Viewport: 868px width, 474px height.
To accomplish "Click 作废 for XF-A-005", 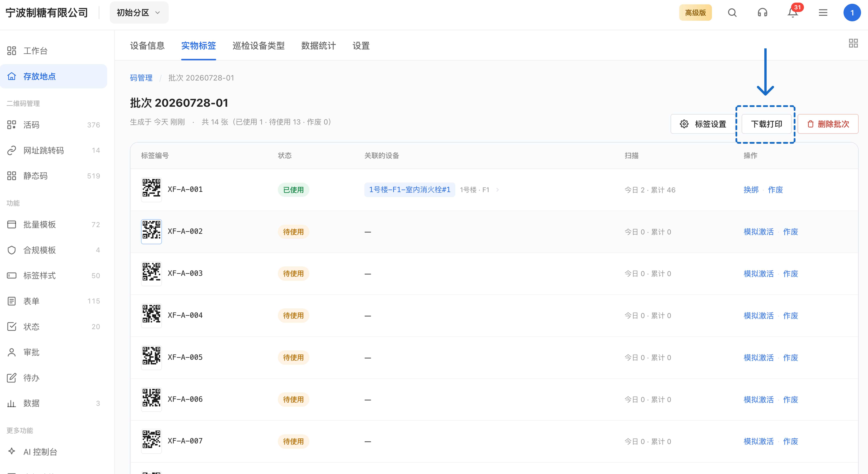I will [790, 358].
